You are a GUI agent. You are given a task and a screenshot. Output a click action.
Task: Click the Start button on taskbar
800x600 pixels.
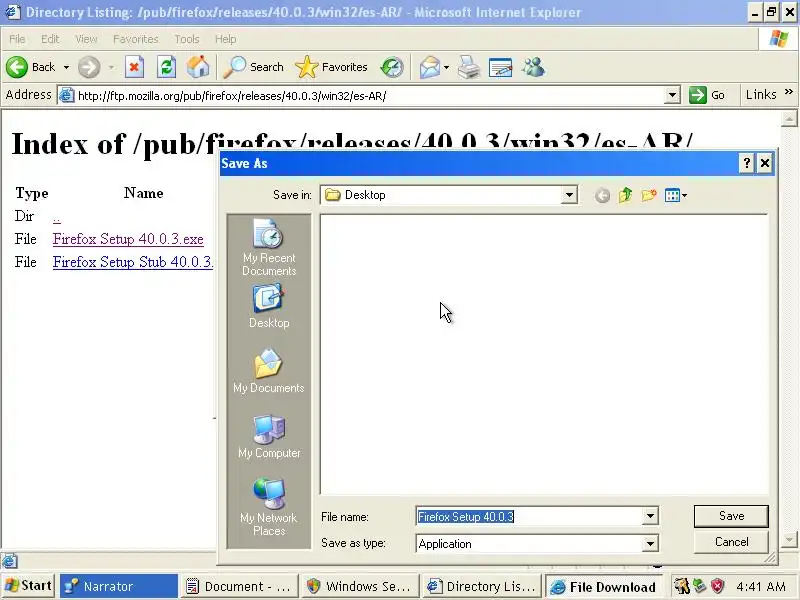(29, 586)
